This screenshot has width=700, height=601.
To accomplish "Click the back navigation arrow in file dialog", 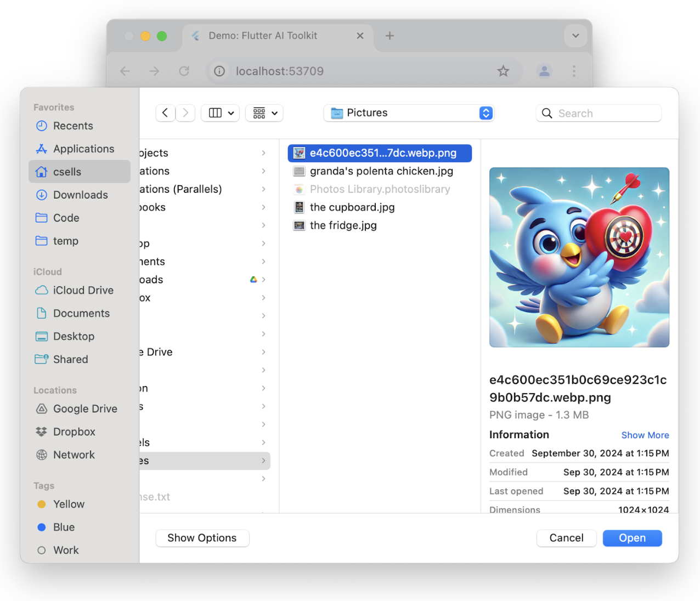I will tap(165, 113).
